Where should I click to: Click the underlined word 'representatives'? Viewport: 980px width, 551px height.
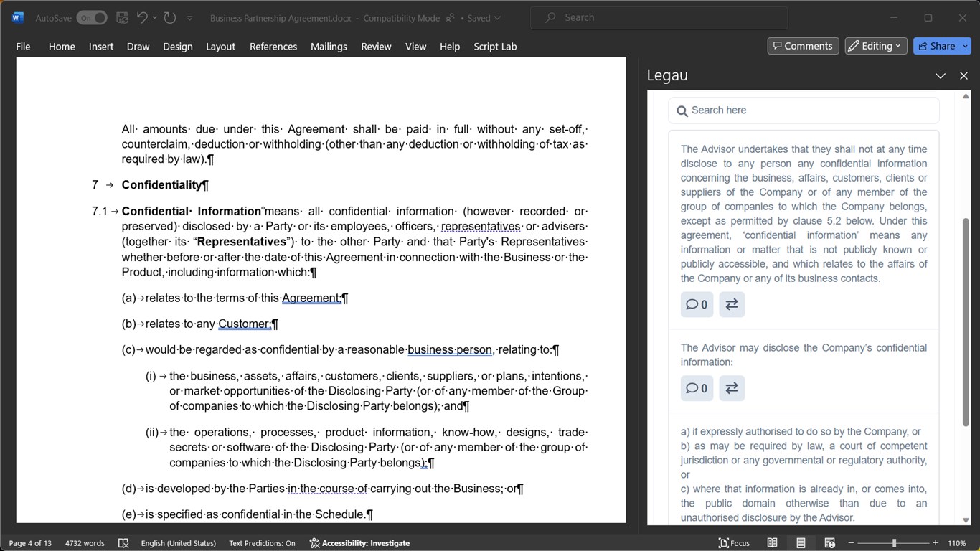coord(481,227)
